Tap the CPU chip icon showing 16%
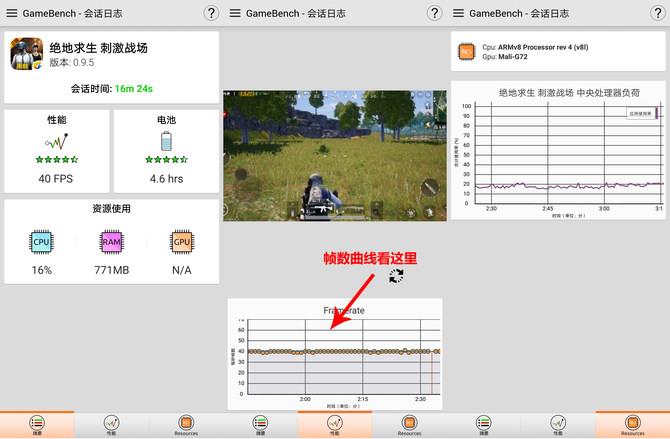Image resolution: width=670 pixels, height=439 pixels. tap(41, 242)
